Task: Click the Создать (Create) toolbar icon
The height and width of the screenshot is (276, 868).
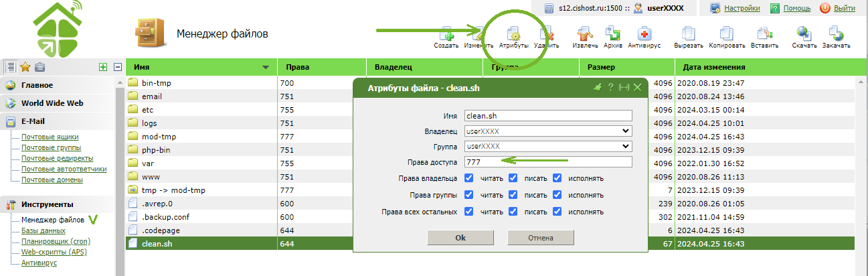Action: [446, 34]
